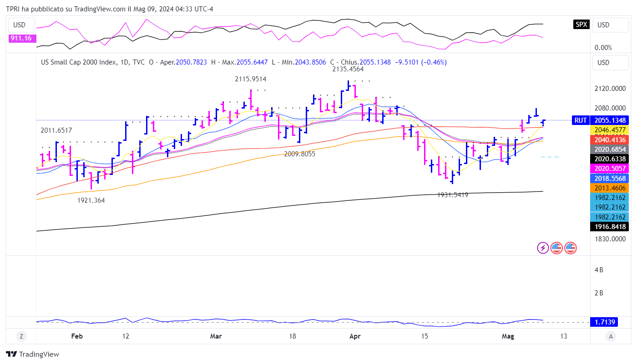Click the purple lightning bolt event icon

click(543, 248)
